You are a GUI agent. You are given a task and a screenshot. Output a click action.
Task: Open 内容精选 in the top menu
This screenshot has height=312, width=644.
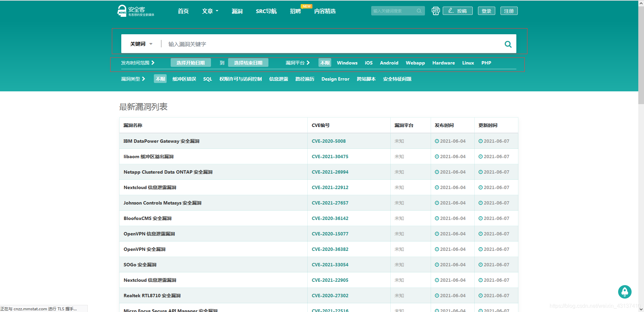click(325, 11)
